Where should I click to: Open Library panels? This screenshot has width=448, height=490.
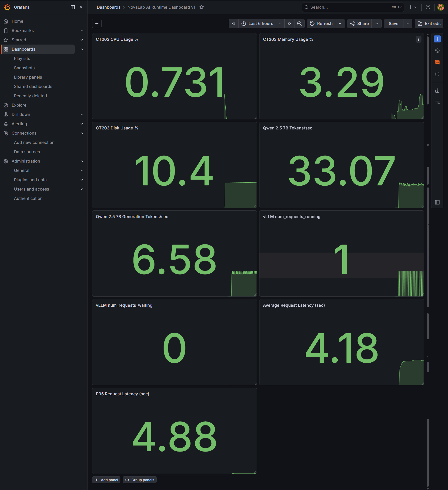[28, 77]
